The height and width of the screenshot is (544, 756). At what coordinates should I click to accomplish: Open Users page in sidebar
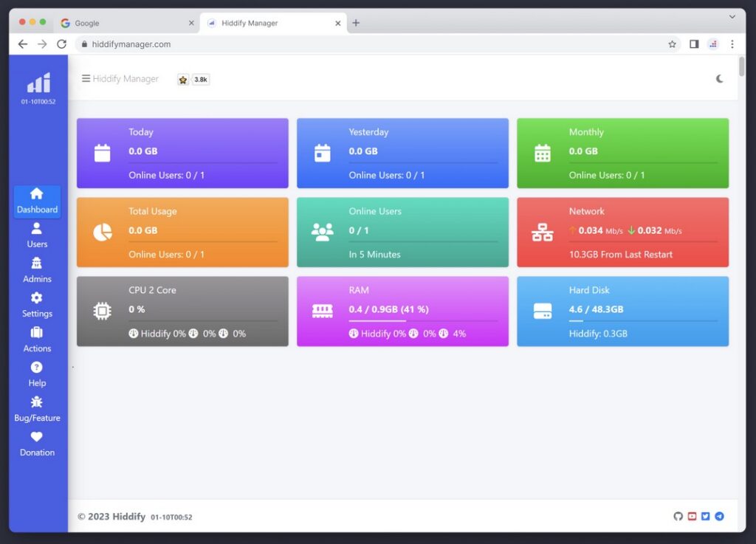(37, 235)
